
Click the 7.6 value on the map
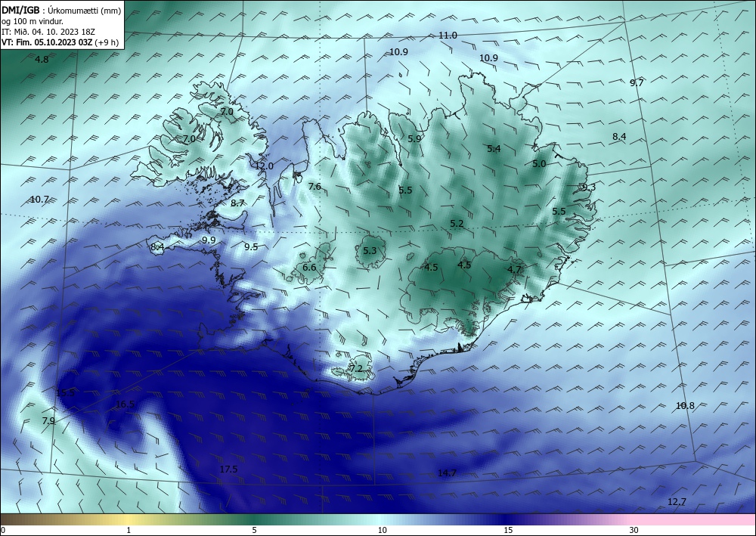click(314, 187)
